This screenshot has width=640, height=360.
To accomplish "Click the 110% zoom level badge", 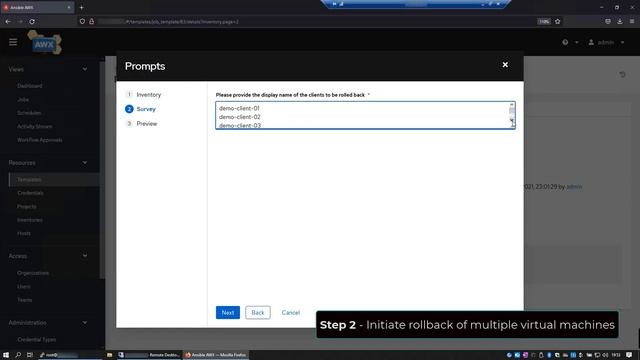I will point(544,22).
